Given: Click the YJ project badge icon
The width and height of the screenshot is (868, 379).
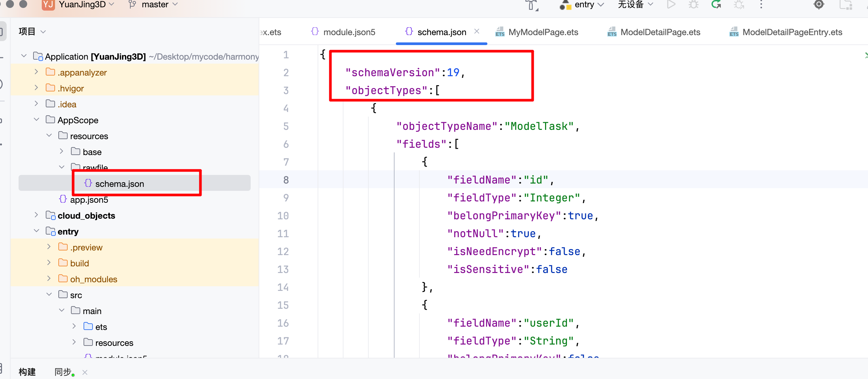Looking at the screenshot, I should pyautogui.click(x=48, y=5).
